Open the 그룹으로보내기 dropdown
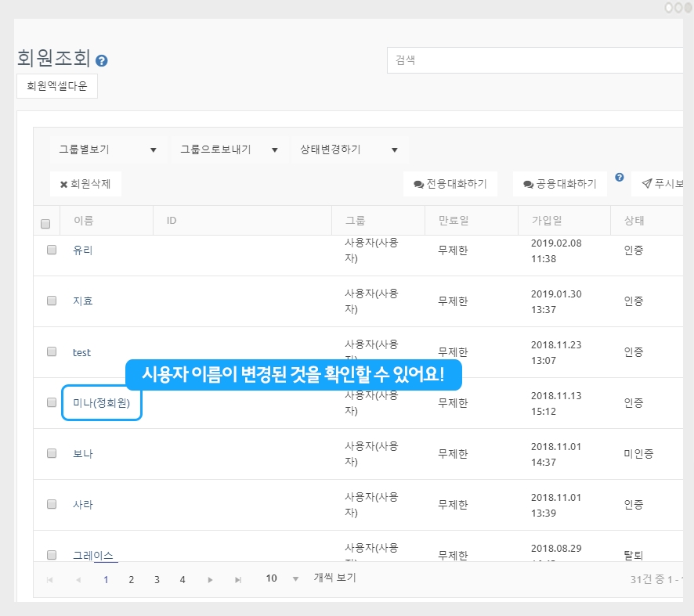 [x=229, y=149]
